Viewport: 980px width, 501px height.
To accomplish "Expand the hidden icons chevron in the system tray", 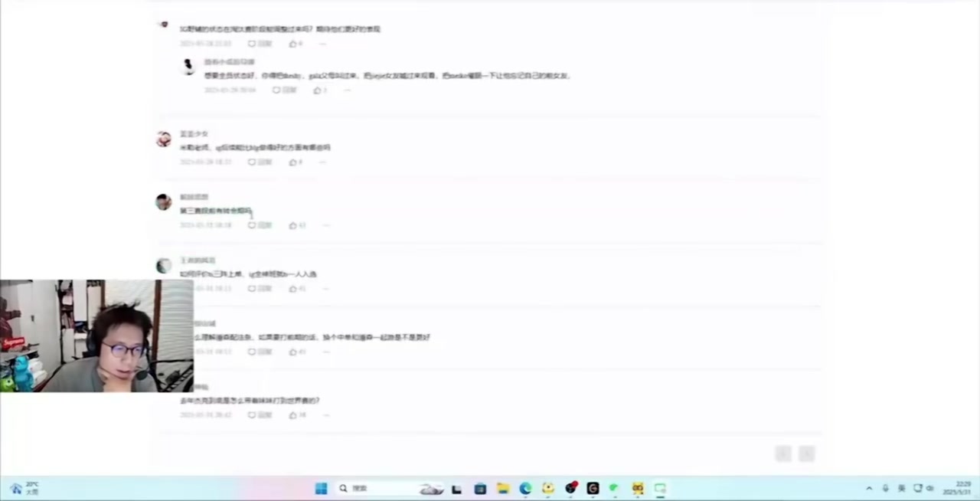I will [869, 488].
